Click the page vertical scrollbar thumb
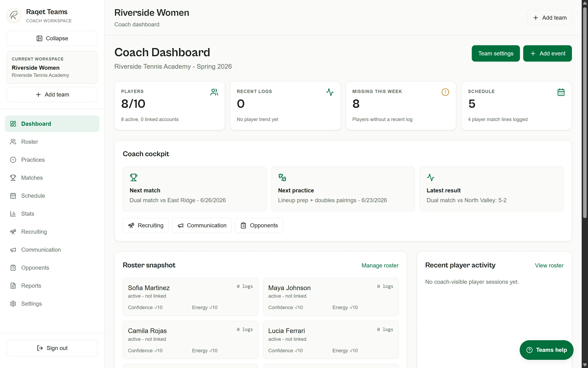The width and height of the screenshot is (588, 368). 585,112
